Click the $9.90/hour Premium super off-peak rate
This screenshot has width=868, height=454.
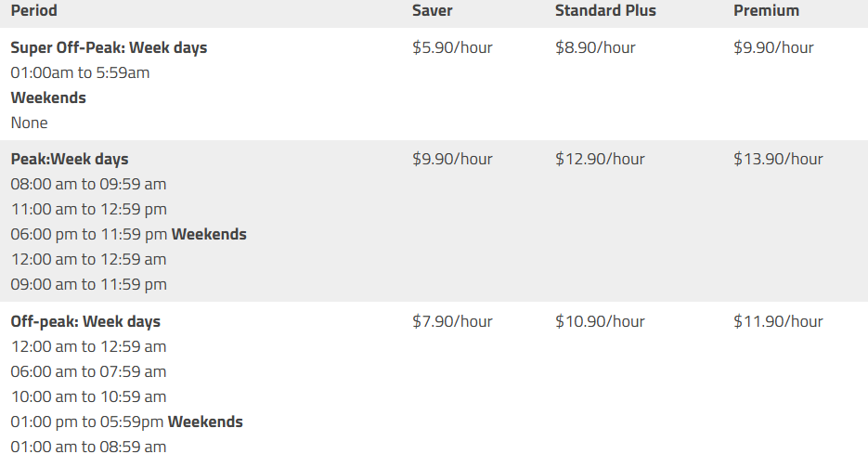(x=773, y=47)
